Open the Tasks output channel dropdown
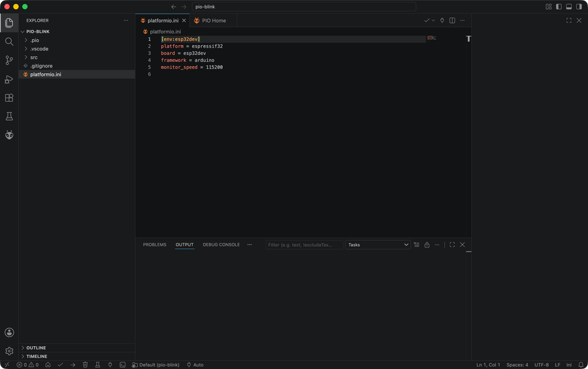This screenshot has width=588, height=369. tap(378, 244)
